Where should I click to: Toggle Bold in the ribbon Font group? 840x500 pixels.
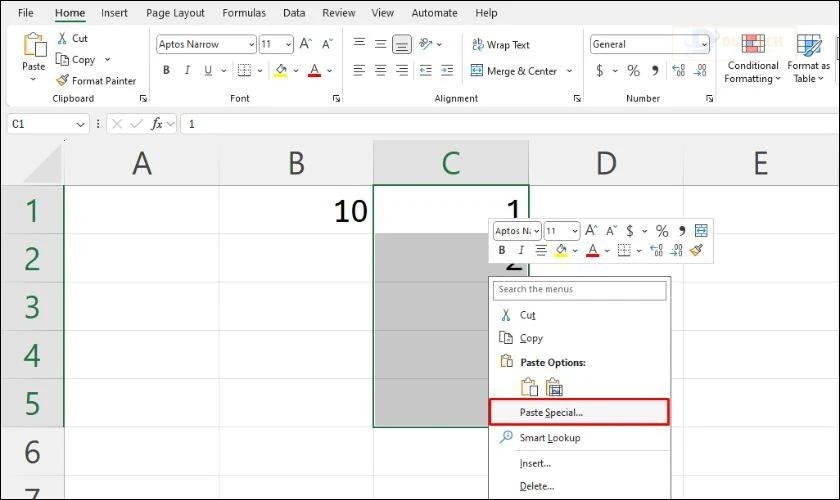point(166,71)
